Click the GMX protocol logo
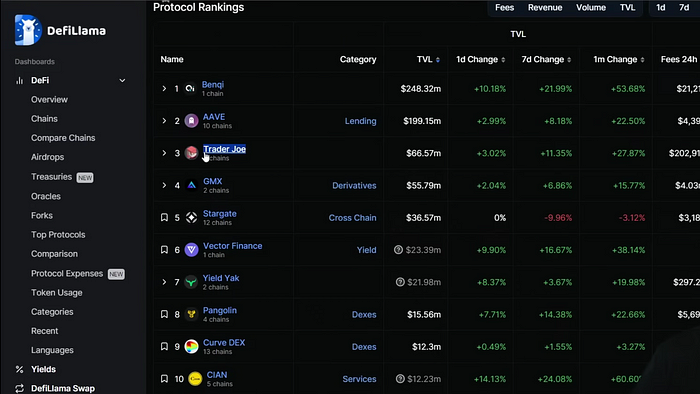700x394 pixels. point(191,185)
